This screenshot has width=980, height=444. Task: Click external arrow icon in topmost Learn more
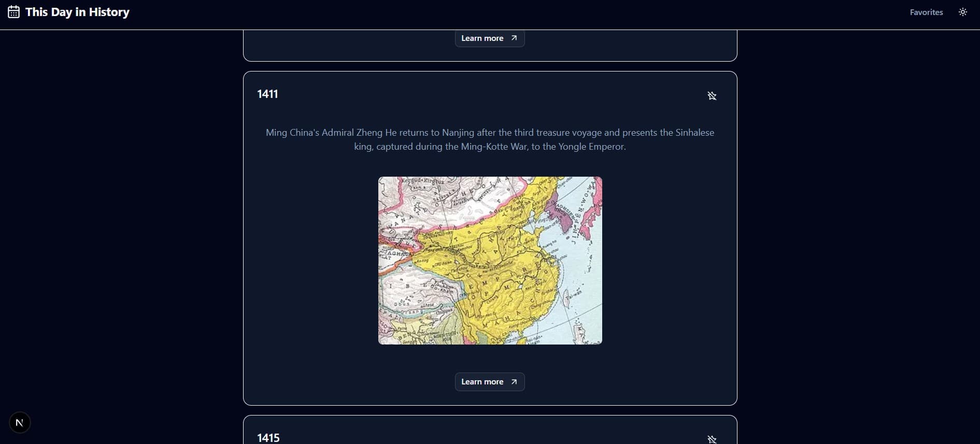514,38
